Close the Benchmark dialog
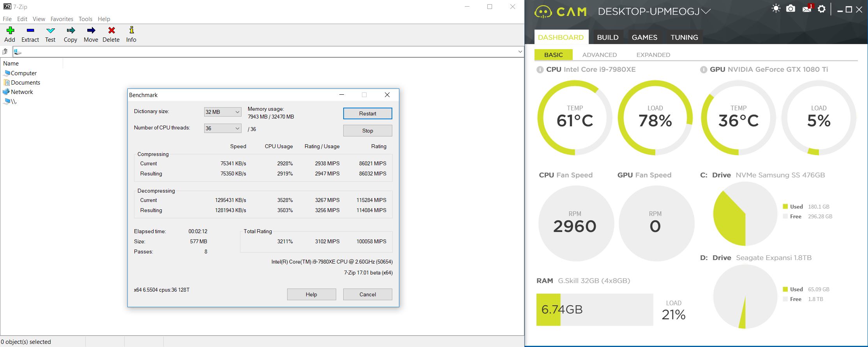 (x=387, y=95)
